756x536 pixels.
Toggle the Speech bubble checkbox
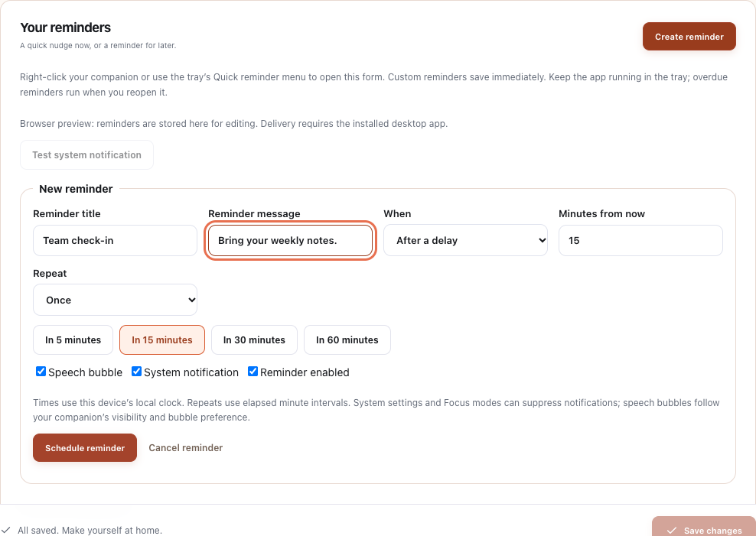coord(41,372)
